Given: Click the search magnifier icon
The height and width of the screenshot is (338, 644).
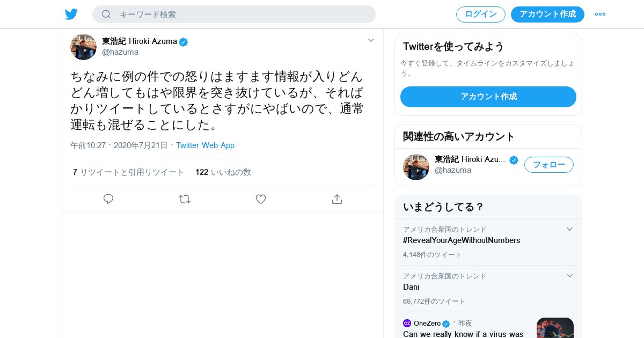Looking at the screenshot, I should [106, 14].
